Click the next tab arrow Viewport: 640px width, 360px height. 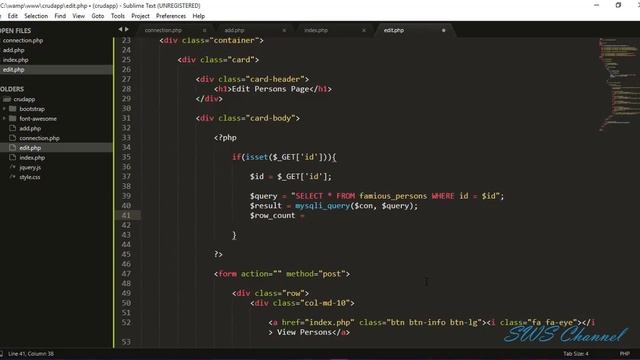click(127, 29)
